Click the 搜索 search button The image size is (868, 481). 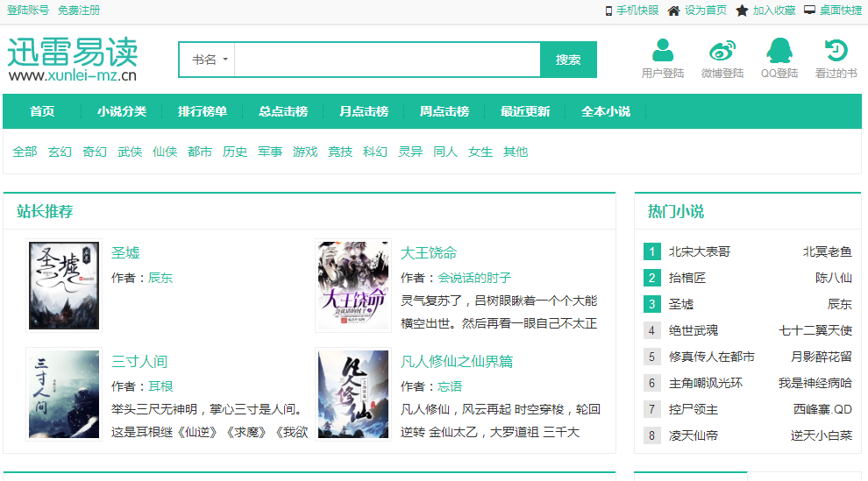(x=568, y=60)
